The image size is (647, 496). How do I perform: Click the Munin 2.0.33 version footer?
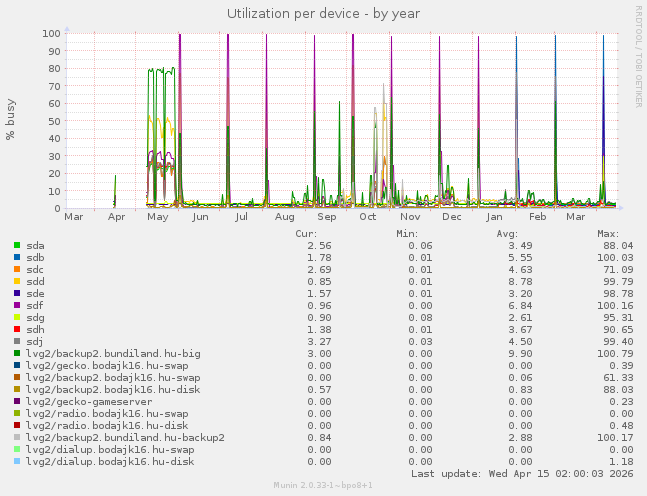(x=323, y=485)
